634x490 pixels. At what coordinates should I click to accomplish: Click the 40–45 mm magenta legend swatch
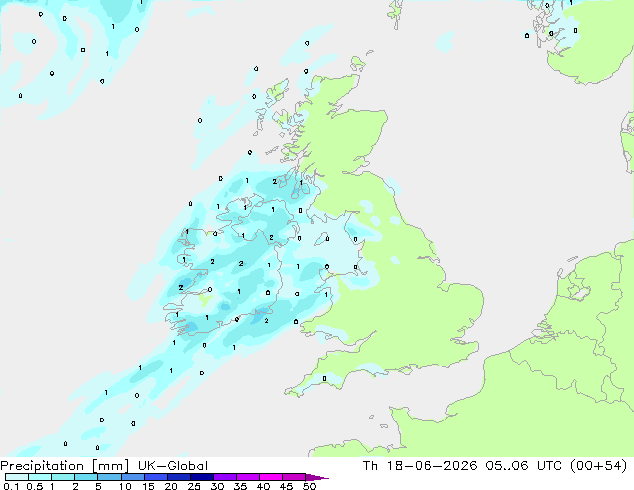(271, 477)
